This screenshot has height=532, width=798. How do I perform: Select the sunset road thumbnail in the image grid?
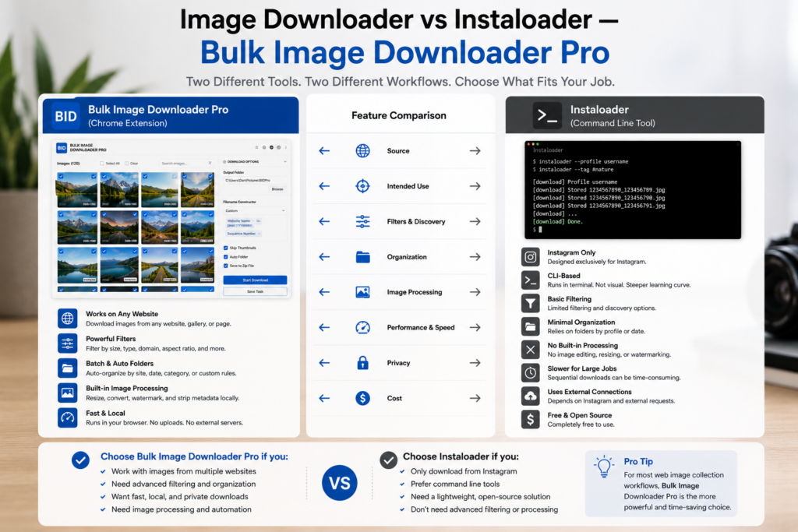pos(119,227)
